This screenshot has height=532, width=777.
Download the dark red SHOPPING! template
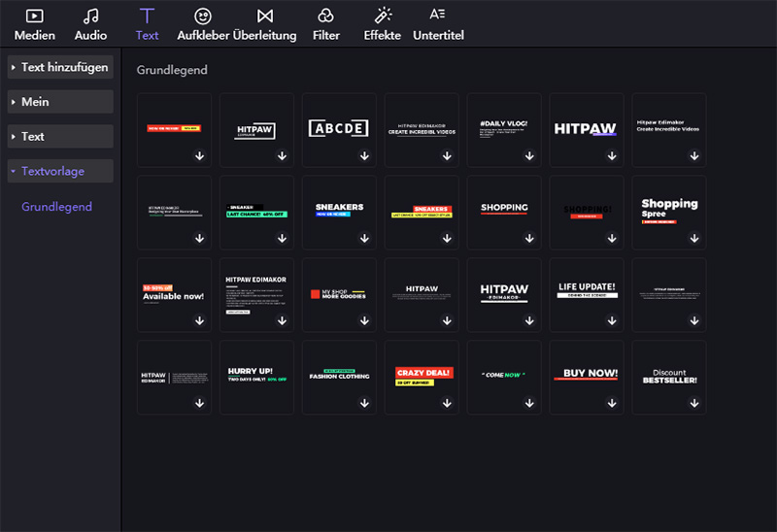coord(612,238)
